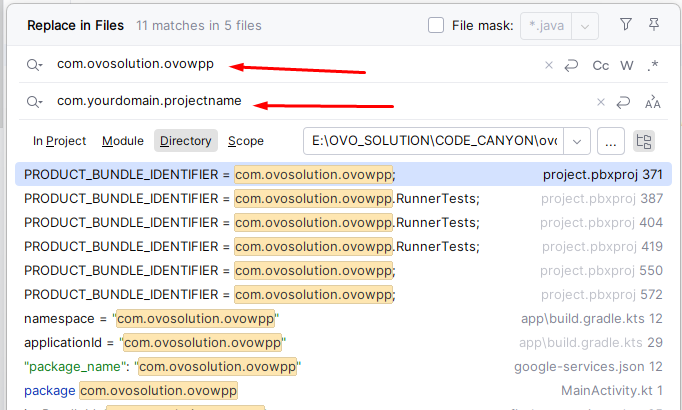The height and width of the screenshot is (410, 682).
Task: Toggle Preserve Case option
Action: pos(653,102)
